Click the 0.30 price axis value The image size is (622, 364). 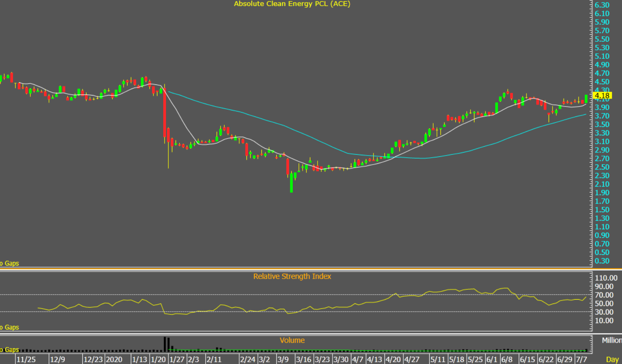602,261
